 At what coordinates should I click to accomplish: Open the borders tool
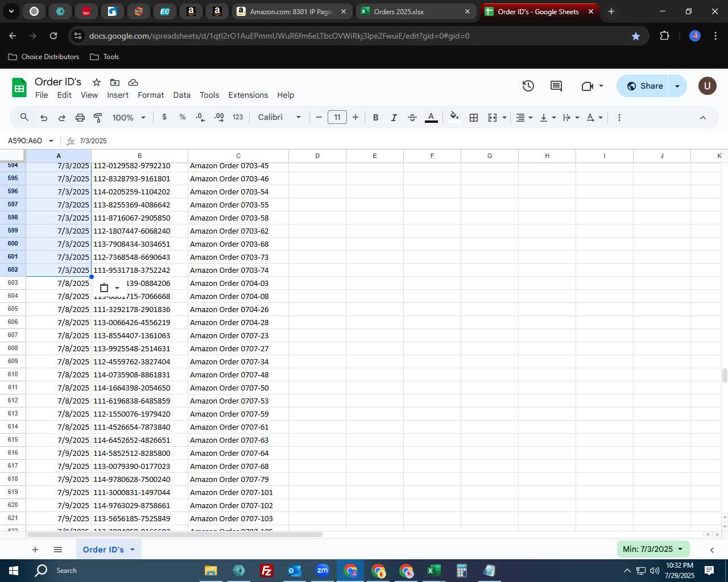point(474,117)
